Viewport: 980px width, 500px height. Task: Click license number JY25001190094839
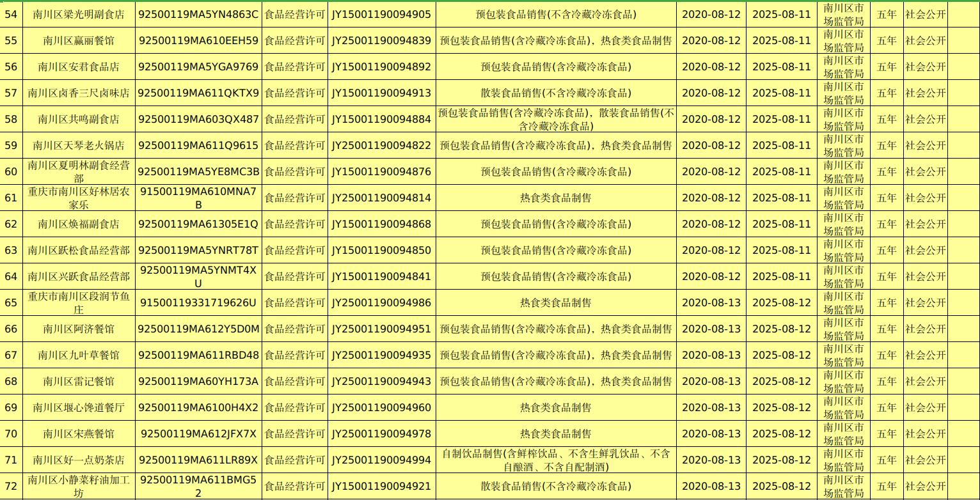pyautogui.click(x=381, y=40)
